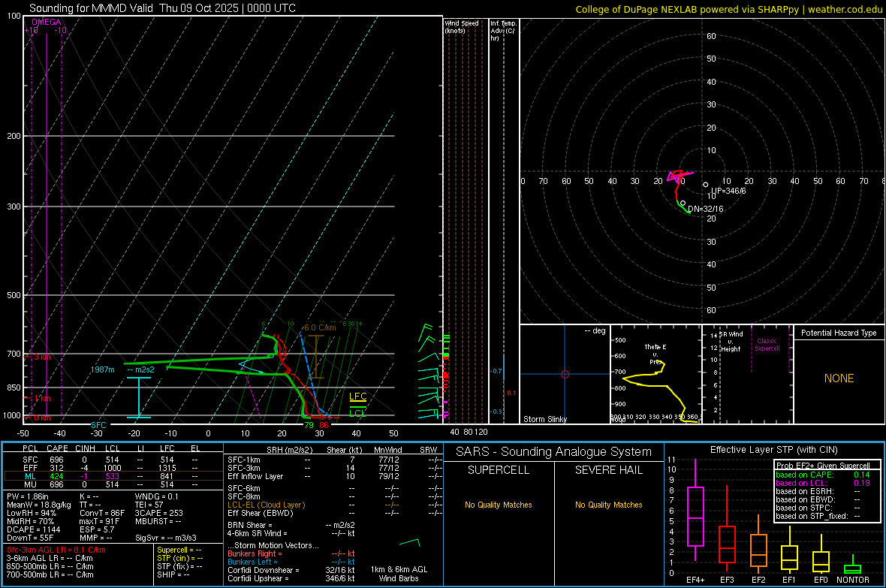Select the SEVERE HAIL column header
Screen dimensions: 886x588
coord(608,470)
